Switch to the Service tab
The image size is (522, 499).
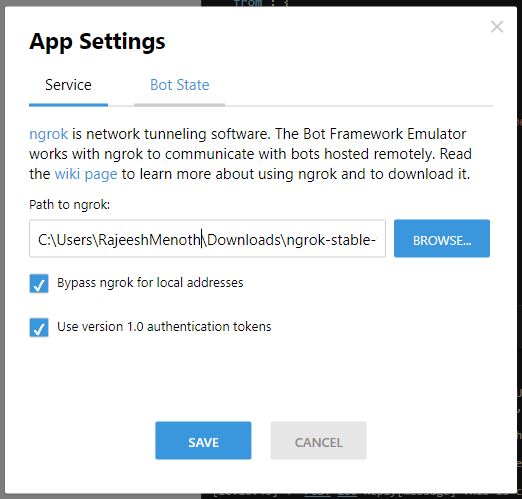[x=68, y=85]
